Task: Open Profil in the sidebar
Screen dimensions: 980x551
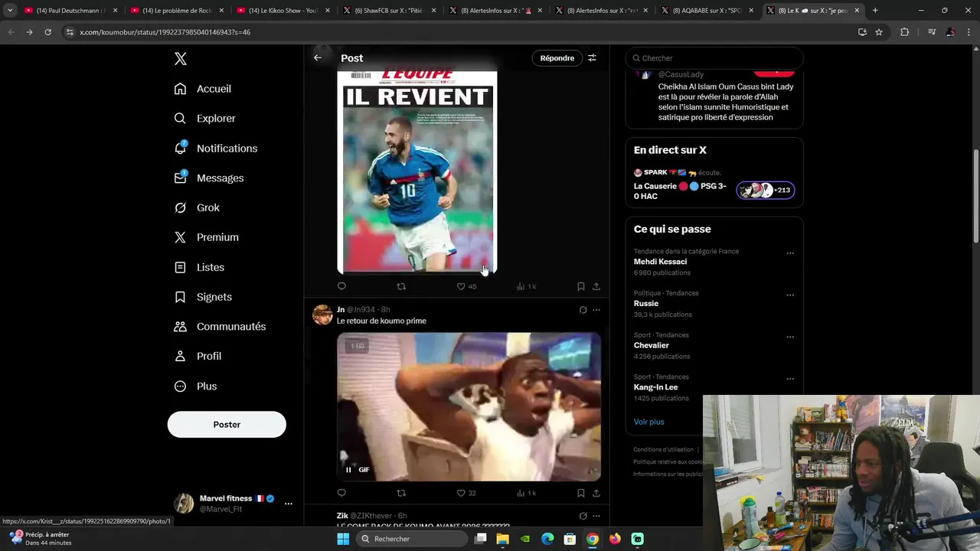Action: (x=198, y=356)
